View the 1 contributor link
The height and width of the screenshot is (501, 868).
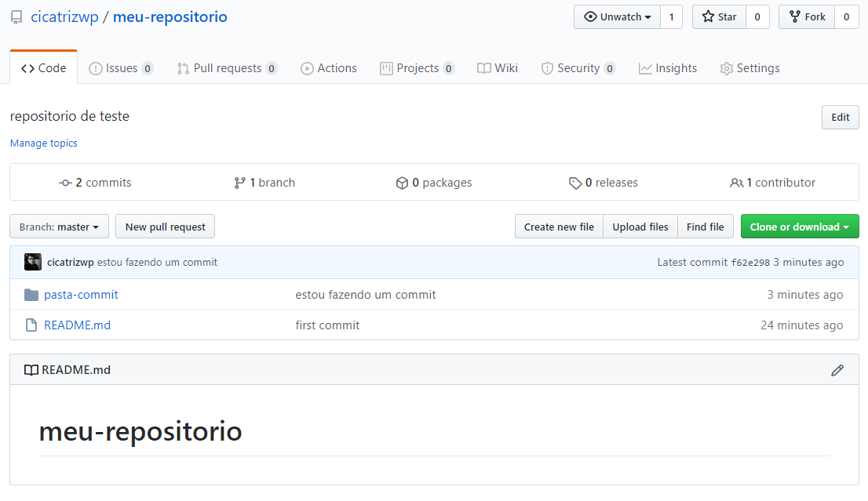773,183
